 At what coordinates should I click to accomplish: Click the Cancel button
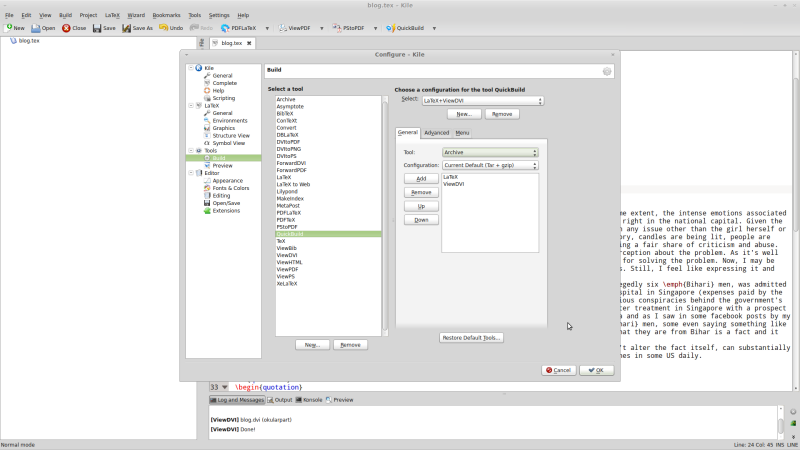tap(559, 370)
